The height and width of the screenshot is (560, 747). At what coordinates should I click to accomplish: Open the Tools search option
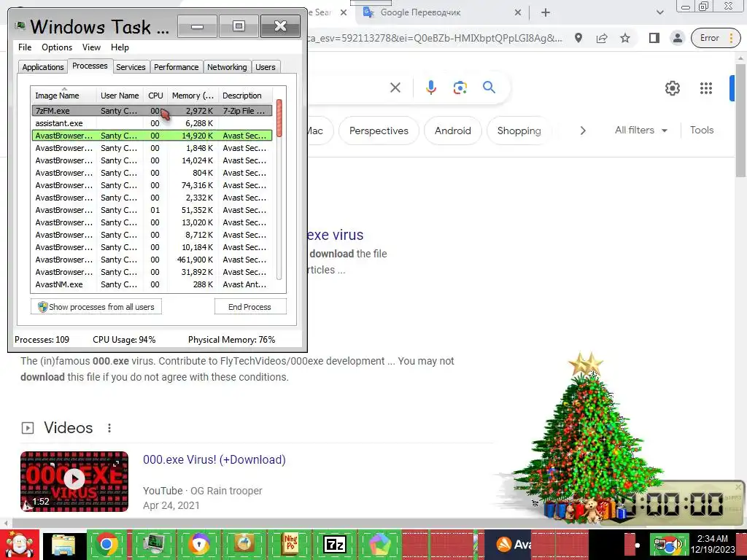pyautogui.click(x=702, y=130)
